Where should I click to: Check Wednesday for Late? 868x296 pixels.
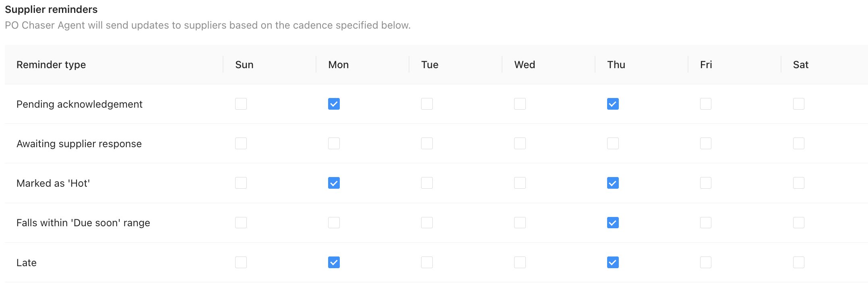click(x=519, y=262)
